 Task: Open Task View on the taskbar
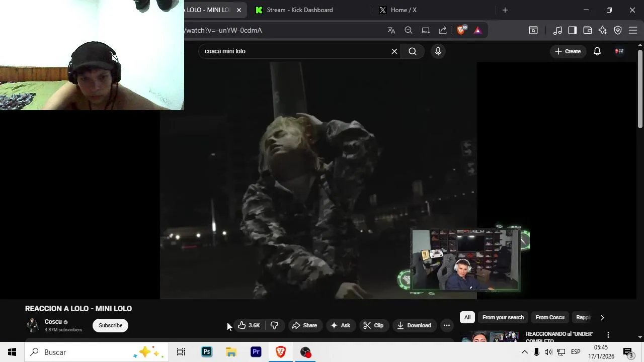[181, 352]
